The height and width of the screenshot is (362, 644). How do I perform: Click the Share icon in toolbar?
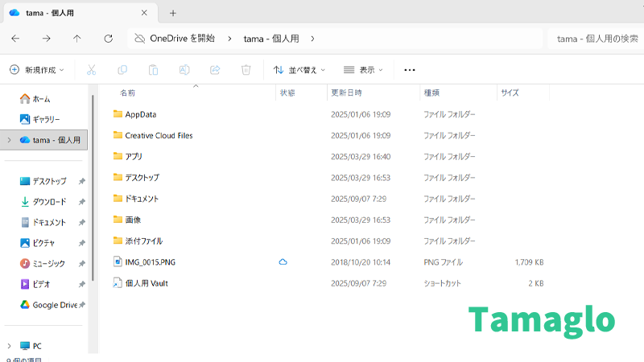(215, 70)
